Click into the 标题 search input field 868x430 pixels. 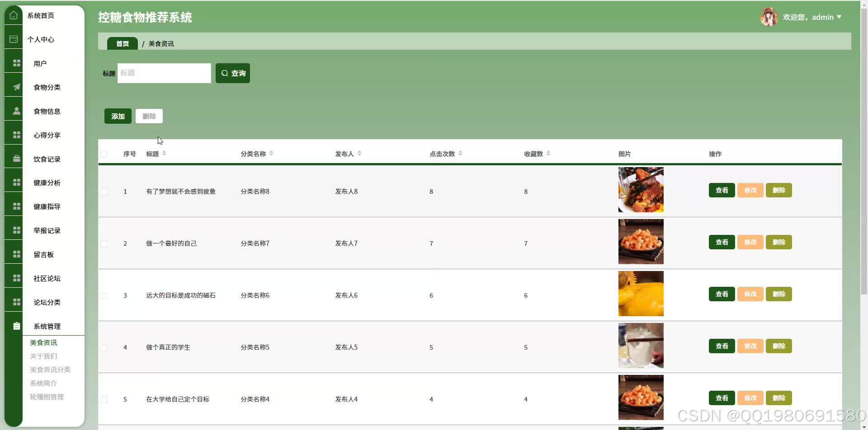point(164,73)
